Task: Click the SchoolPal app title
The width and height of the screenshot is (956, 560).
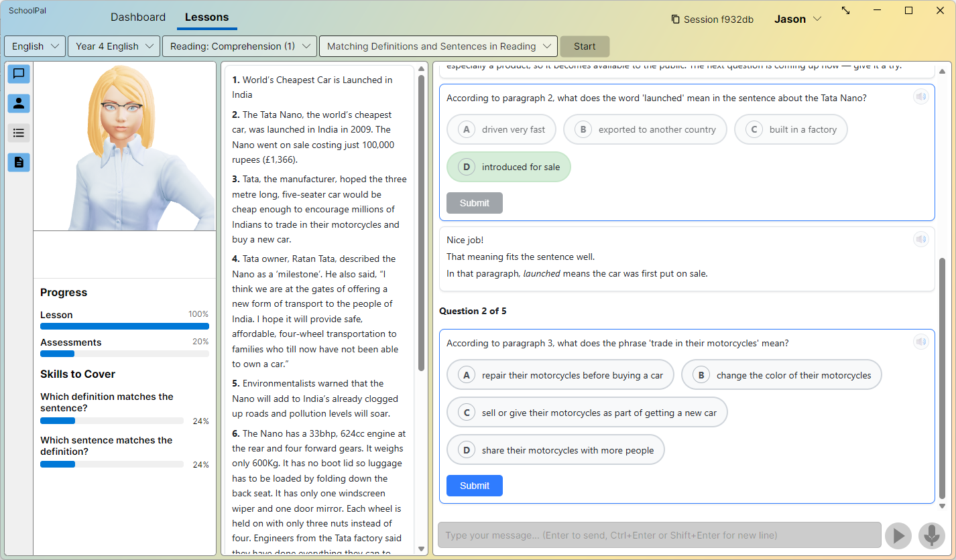Action: click(27, 10)
